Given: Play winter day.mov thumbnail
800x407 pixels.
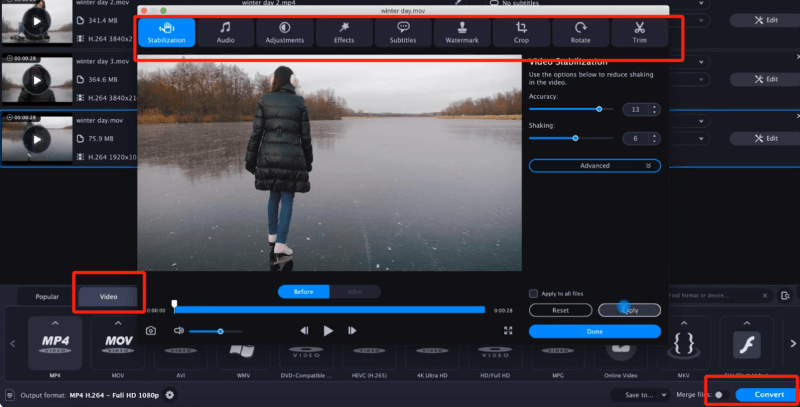Looking at the screenshot, I should click(36, 139).
